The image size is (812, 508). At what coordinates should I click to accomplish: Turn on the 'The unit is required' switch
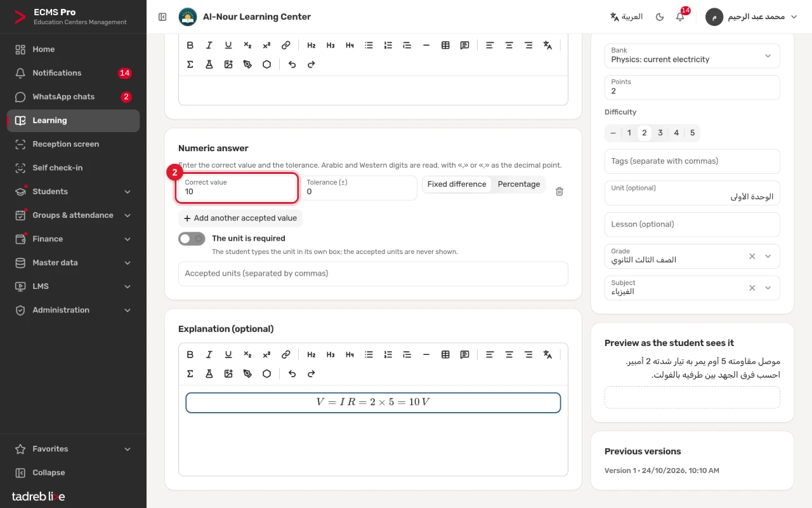coord(192,239)
